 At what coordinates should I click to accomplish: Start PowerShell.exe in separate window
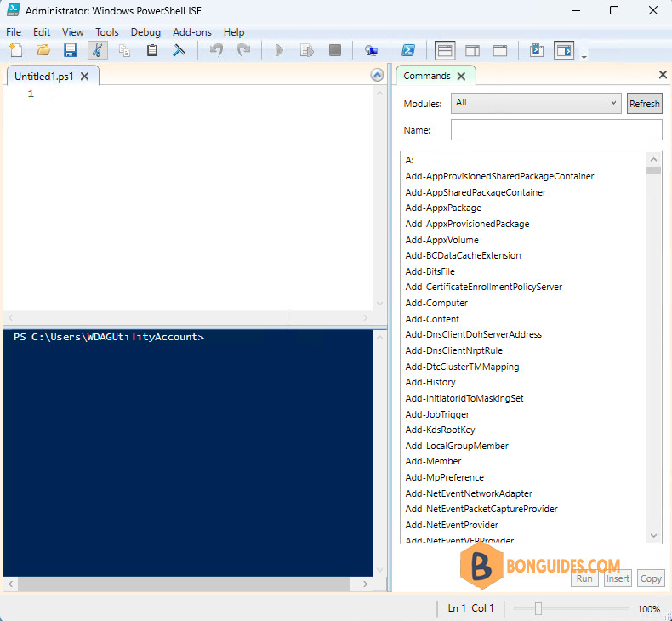coord(408,50)
